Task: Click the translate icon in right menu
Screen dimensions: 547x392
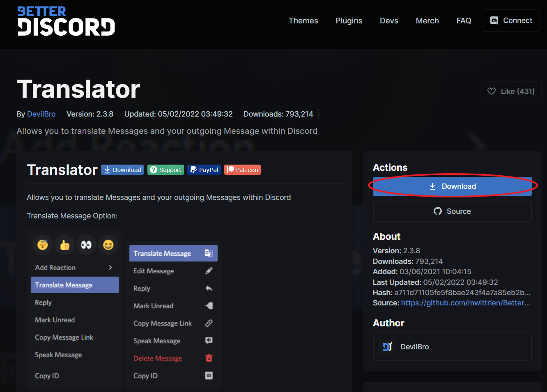Action: [209, 253]
